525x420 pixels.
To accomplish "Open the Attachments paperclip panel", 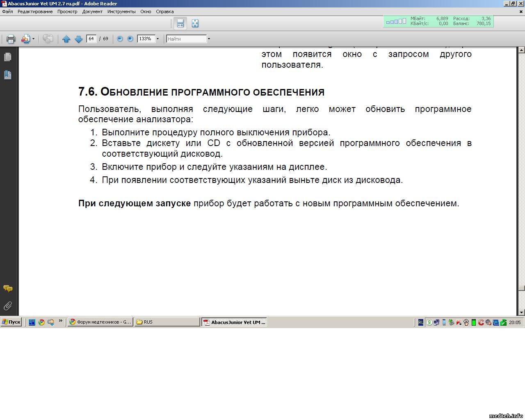I will pos(7,306).
